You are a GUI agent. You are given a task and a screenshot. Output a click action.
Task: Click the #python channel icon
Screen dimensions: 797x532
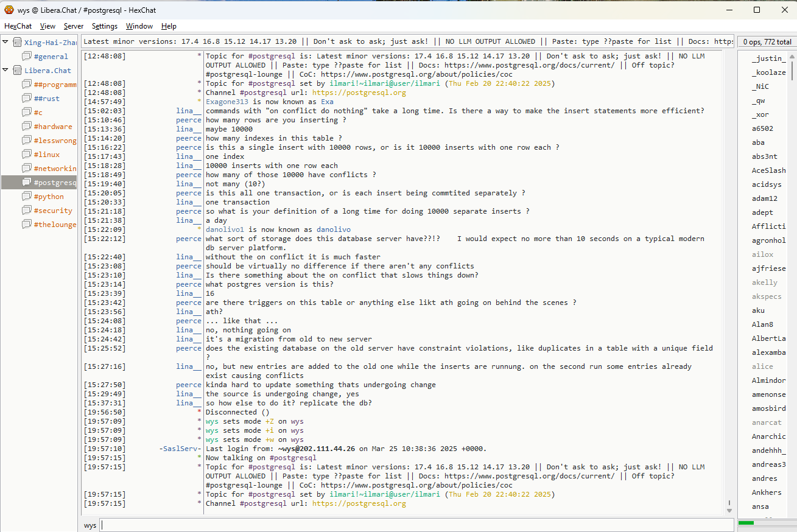(x=27, y=197)
